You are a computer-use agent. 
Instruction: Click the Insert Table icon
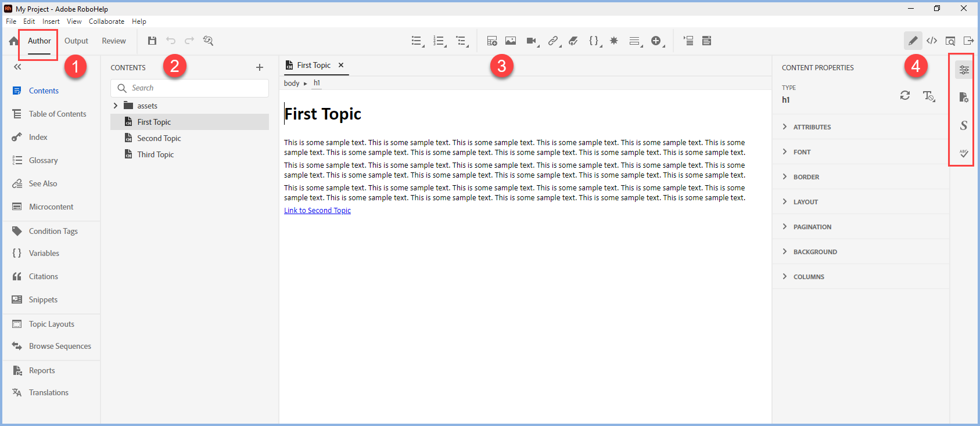point(491,41)
